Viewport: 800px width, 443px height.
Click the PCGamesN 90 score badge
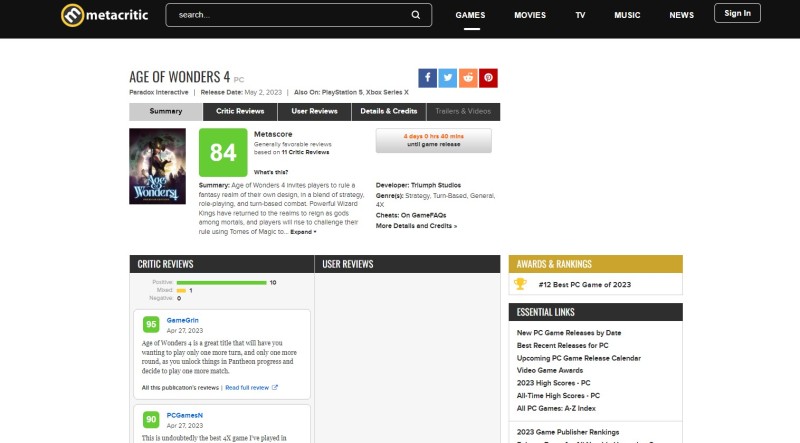point(151,420)
